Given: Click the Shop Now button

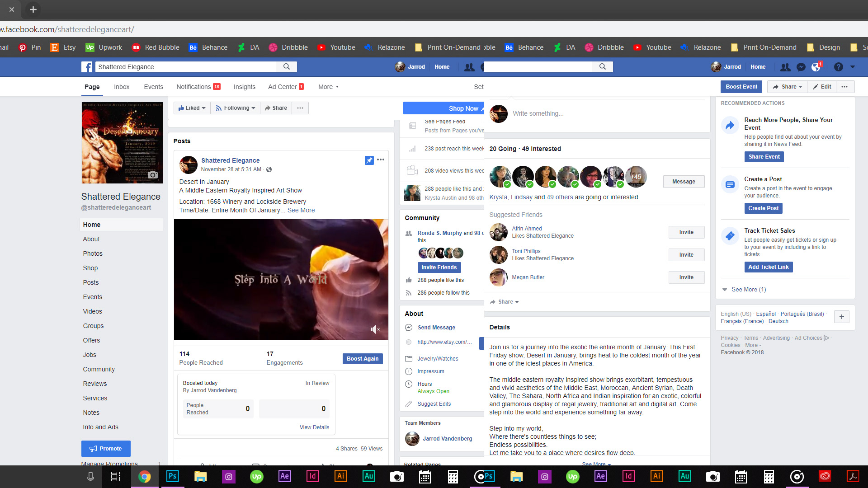Looking at the screenshot, I should pos(444,108).
